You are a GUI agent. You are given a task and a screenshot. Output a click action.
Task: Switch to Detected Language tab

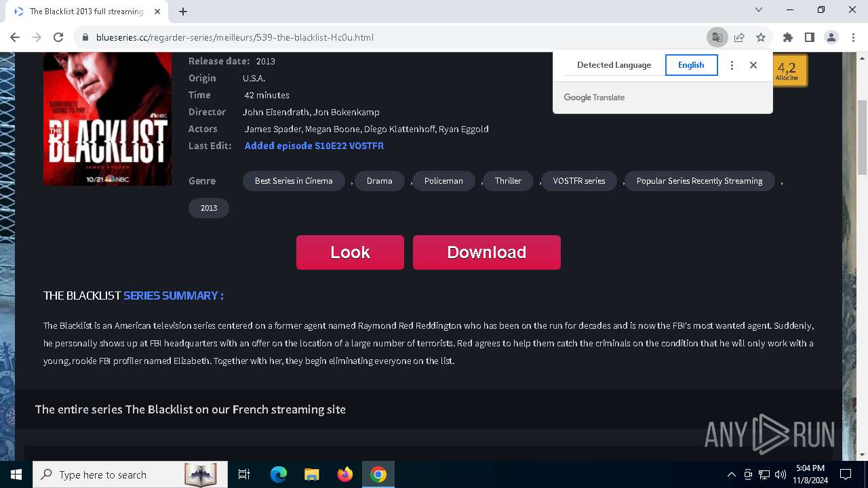pyautogui.click(x=614, y=65)
